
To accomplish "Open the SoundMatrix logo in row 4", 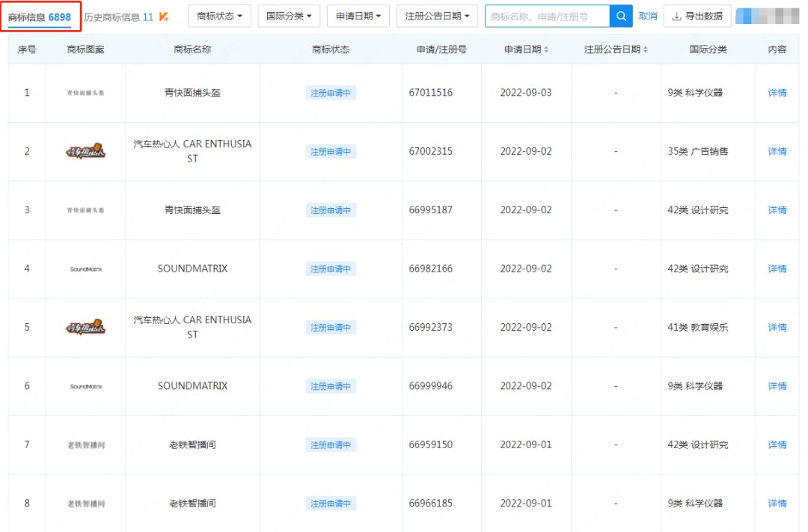I will pos(85,269).
